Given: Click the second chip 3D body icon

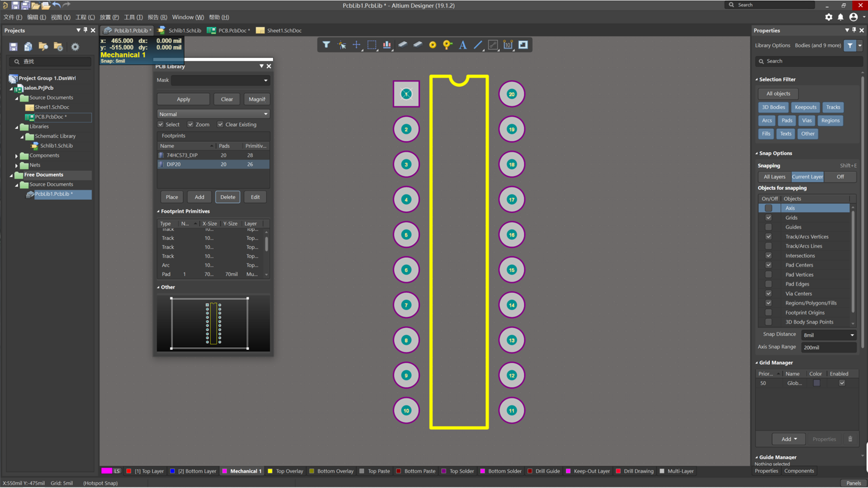Looking at the screenshot, I should tap(418, 45).
